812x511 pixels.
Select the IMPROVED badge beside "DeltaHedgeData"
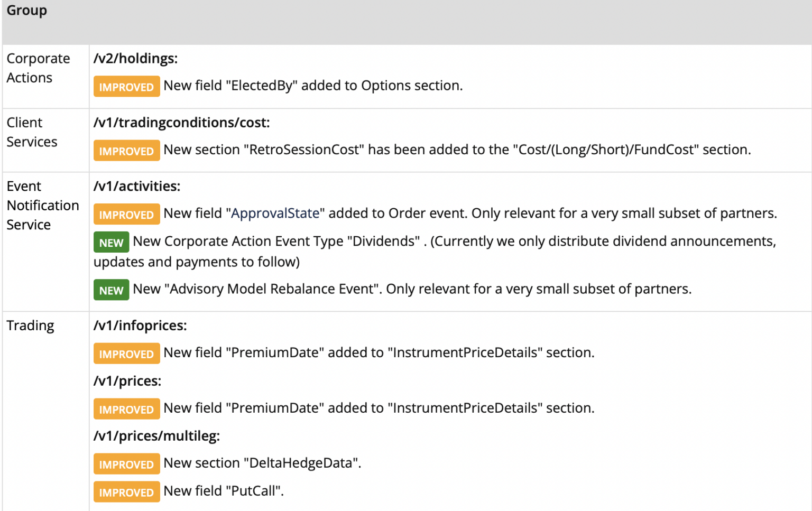[126, 464]
